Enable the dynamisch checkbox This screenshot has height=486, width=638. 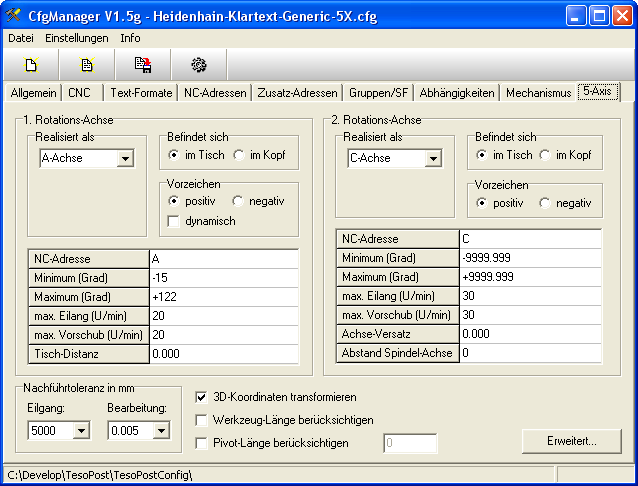click(174, 221)
